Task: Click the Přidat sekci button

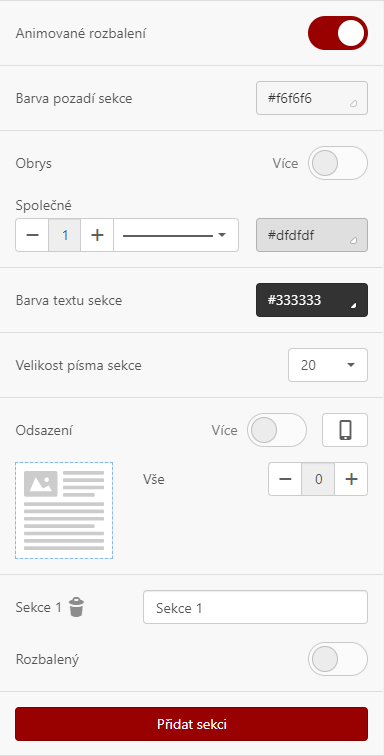Action: 192,724
